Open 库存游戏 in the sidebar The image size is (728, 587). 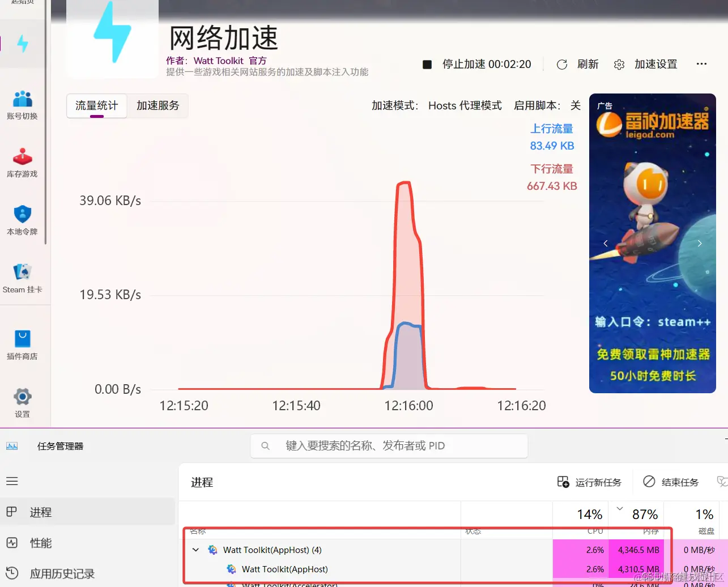click(x=22, y=163)
